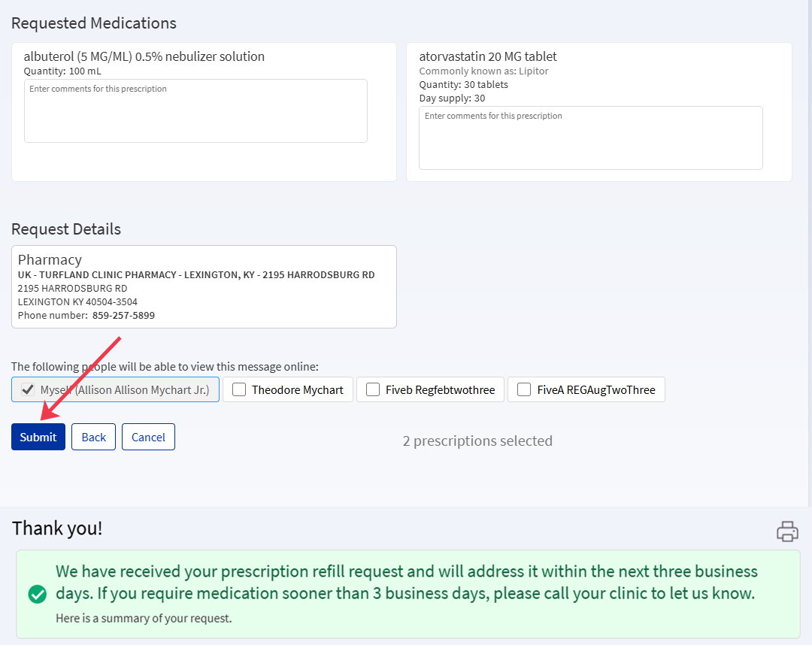
Task: Check Theodore Mychart as a message viewer
Action: [238, 389]
